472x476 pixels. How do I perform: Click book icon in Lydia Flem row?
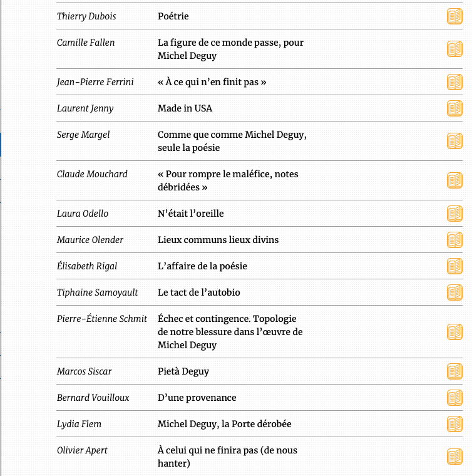(x=454, y=424)
